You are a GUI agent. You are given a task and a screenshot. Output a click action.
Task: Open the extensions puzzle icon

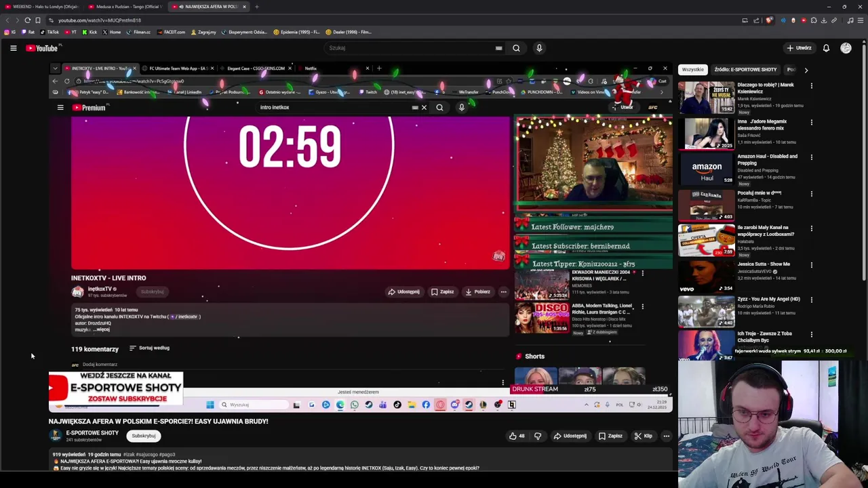(x=814, y=20)
